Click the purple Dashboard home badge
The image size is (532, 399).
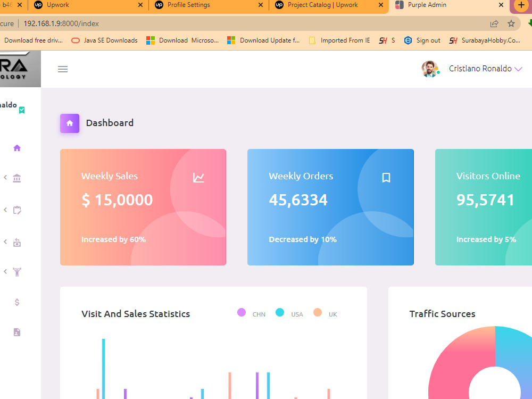point(70,123)
